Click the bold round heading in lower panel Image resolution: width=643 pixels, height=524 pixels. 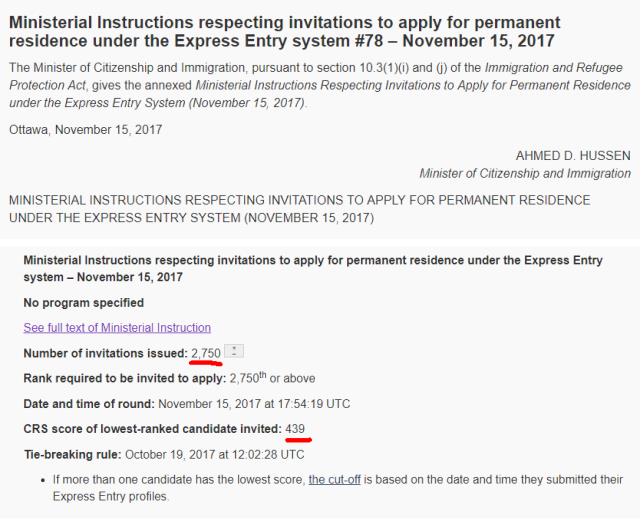point(312,268)
